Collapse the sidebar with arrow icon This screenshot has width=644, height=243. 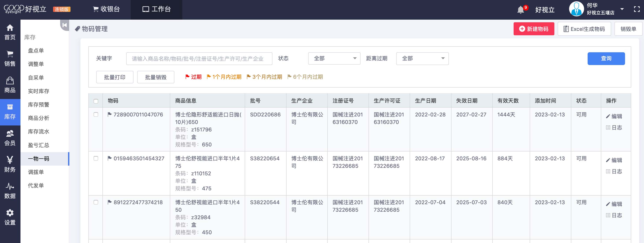point(65,25)
